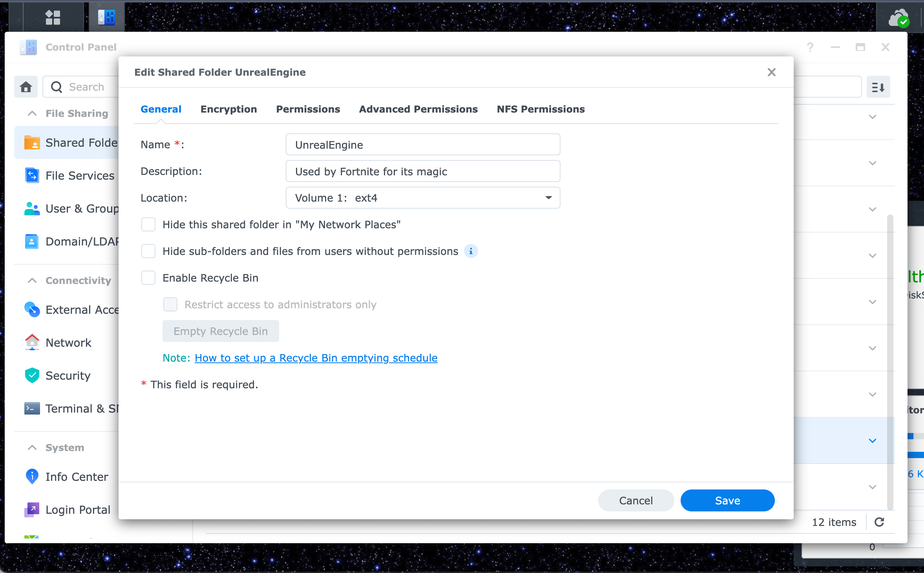This screenshot has height=573, width=924.
Task: Click the Description input field
Action: click(x=423, y=171)
